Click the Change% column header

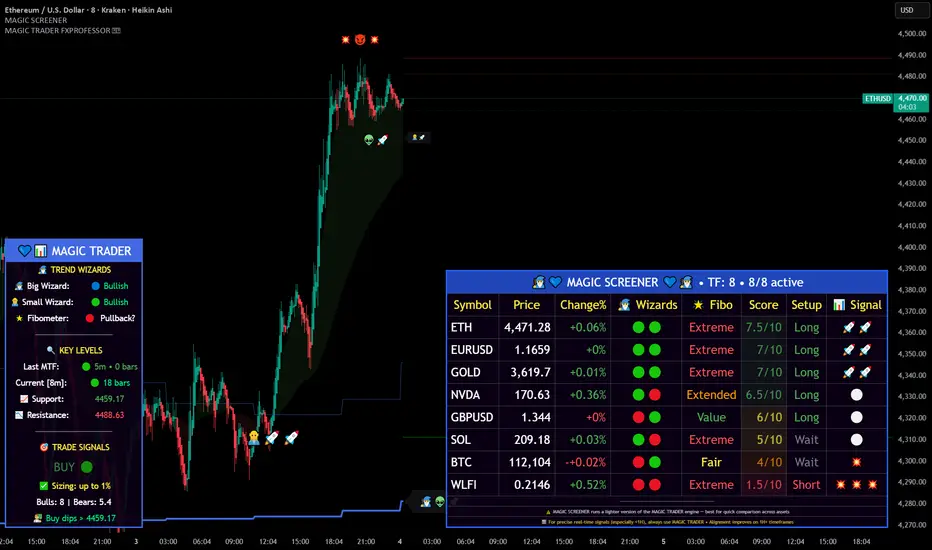583,305
